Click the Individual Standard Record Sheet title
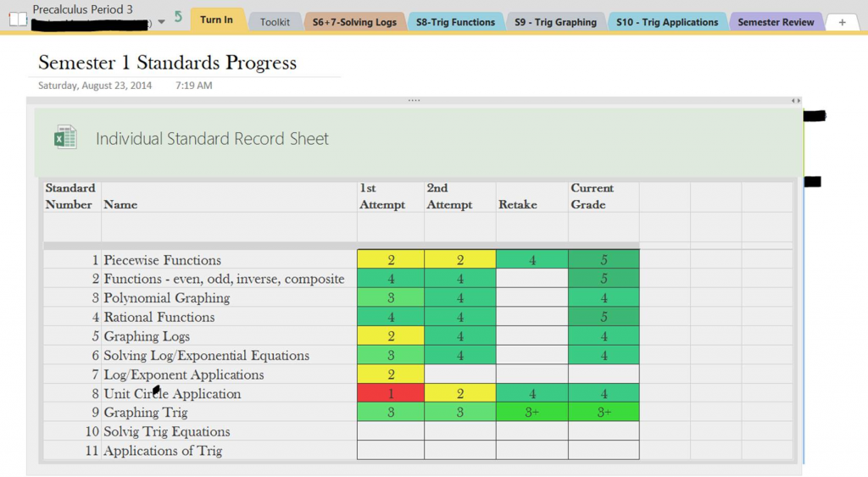 (x=212, y=139)
